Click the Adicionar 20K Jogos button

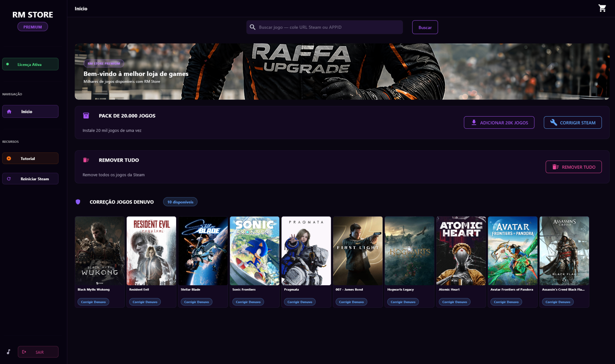click(499, 122)
